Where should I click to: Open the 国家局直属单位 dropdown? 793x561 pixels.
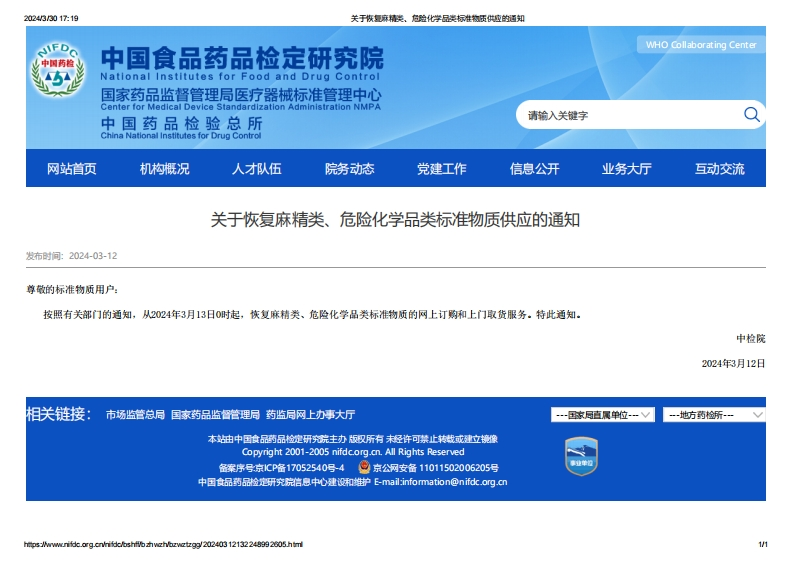point(603,414)
